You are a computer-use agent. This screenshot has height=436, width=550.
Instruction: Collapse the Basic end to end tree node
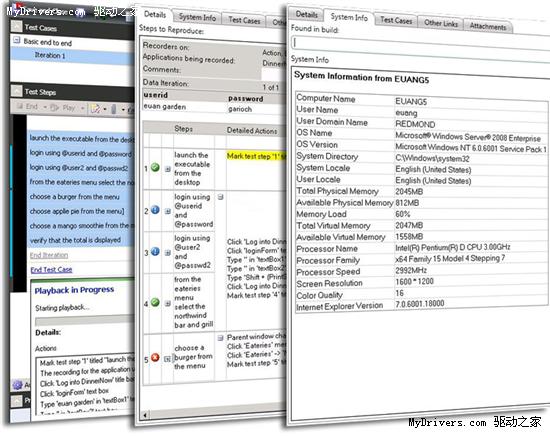tap(16, 41)
